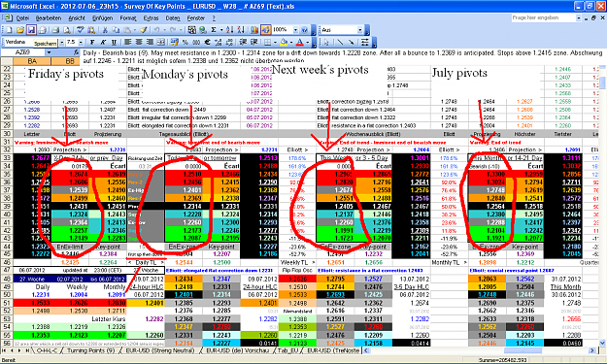Decrease cell indent
Image resolution: width=607 pixels, height=364 pixels.
pyautogui.click(x=243, y=42)
